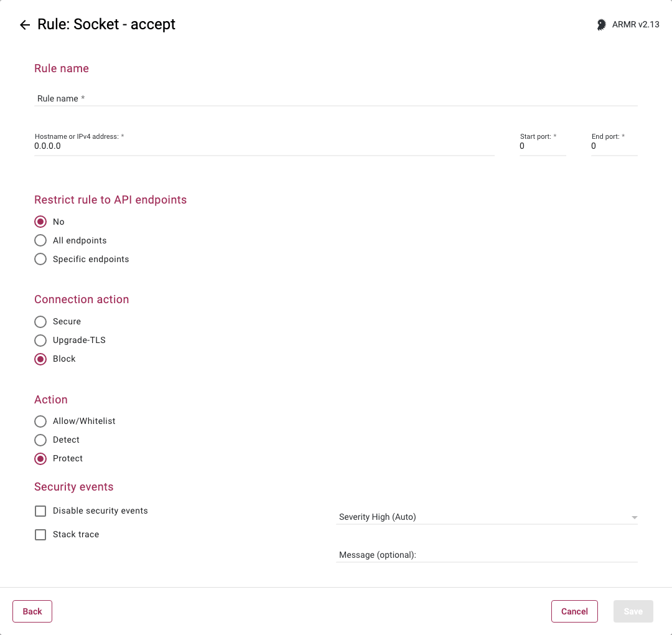Click the Cancel button
Screen dimensions: 672x635
tap(574, 611)
